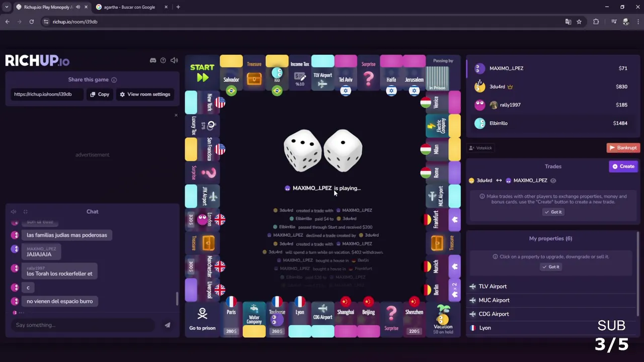Select the JFK Airport board tile

pyautogui.click(x=202, y=196)
